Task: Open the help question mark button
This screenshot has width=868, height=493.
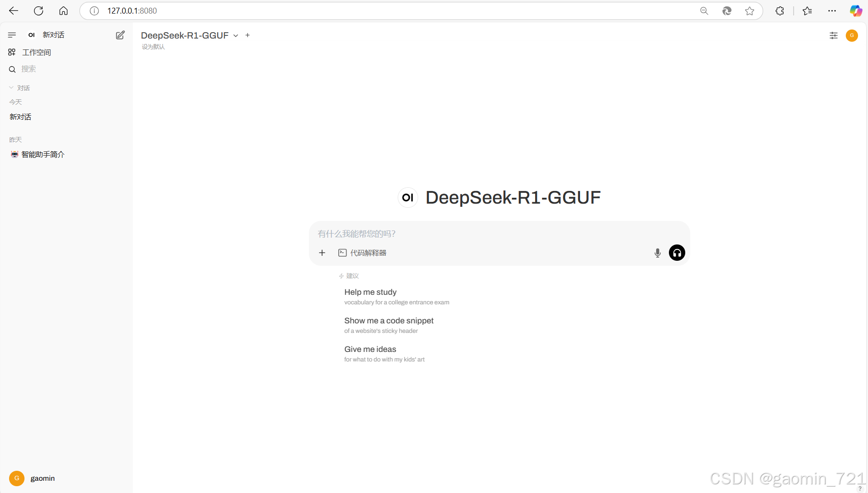Action: point(860,488)
